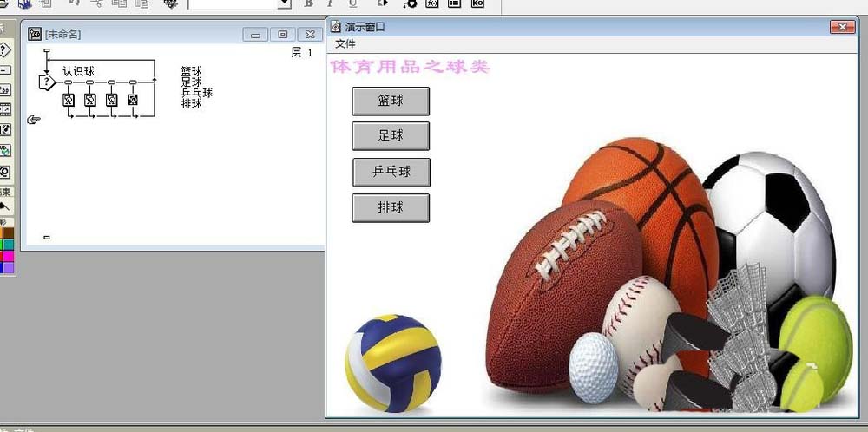This screenshot has height=432, width=868.
Task: Select the second display icon under 认识球
Action: pyautogui.click(x=89, y=100)
